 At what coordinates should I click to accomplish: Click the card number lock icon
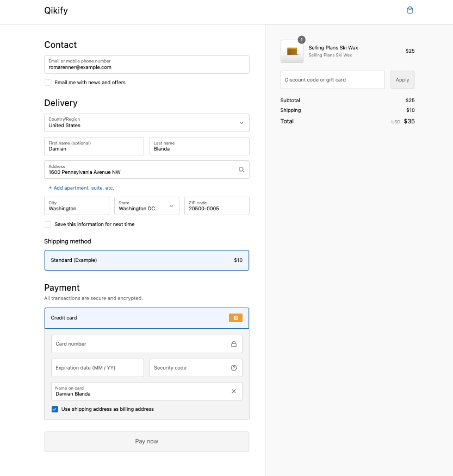pyautogui.click(x=234, y=344)
